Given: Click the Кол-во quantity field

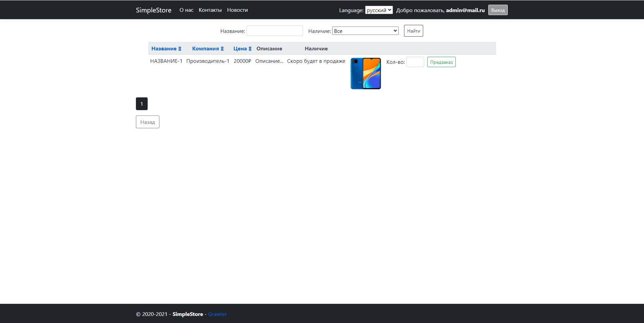Looking at the screenshot, I should 415,62.
